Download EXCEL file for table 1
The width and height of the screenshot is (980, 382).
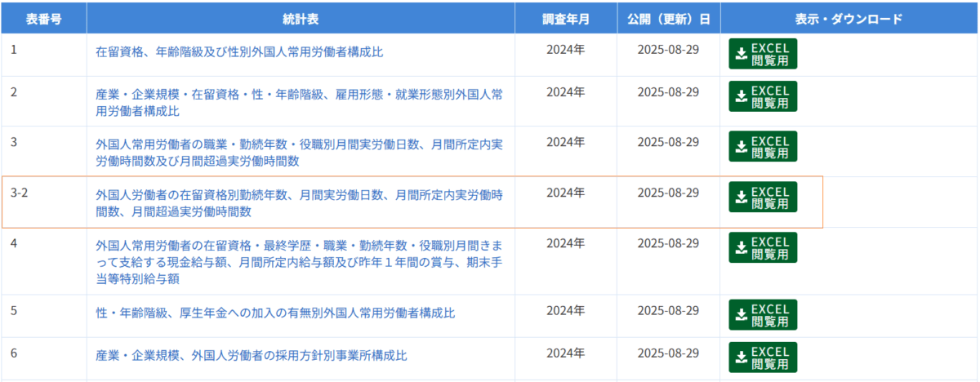click(763, 54)
